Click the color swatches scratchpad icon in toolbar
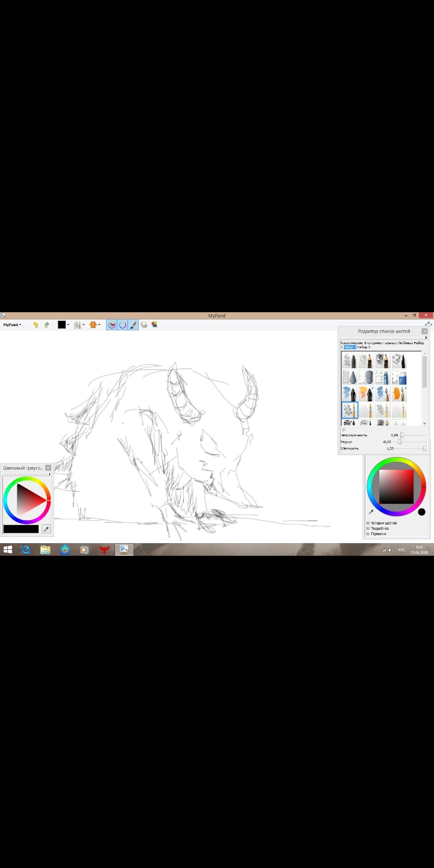434x868 pixels. coord(154,325)
